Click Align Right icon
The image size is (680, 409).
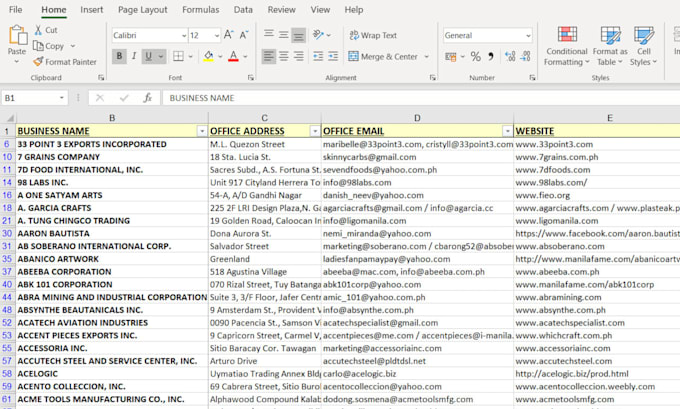point(299,56)
